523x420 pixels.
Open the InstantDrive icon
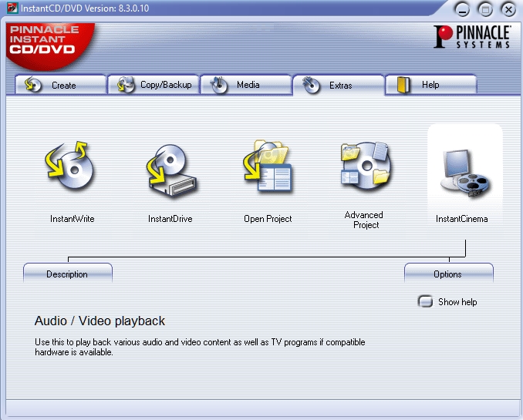171,170
